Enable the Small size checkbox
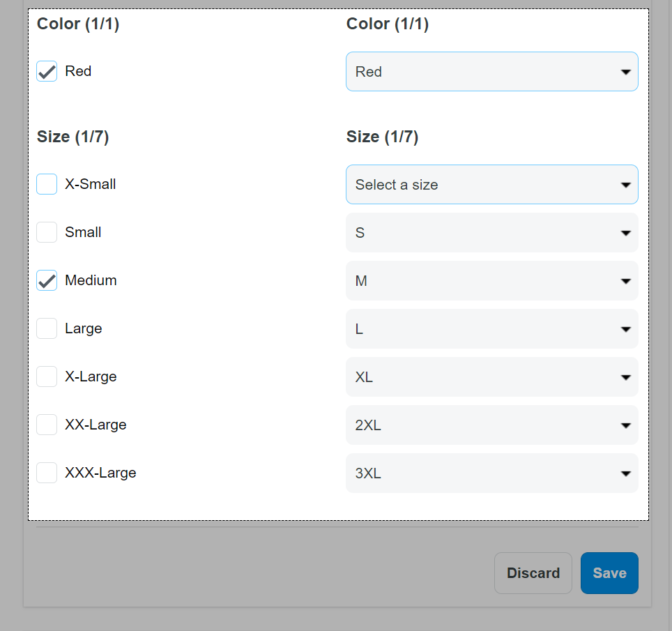672x631 pixels. pos(47,232)
